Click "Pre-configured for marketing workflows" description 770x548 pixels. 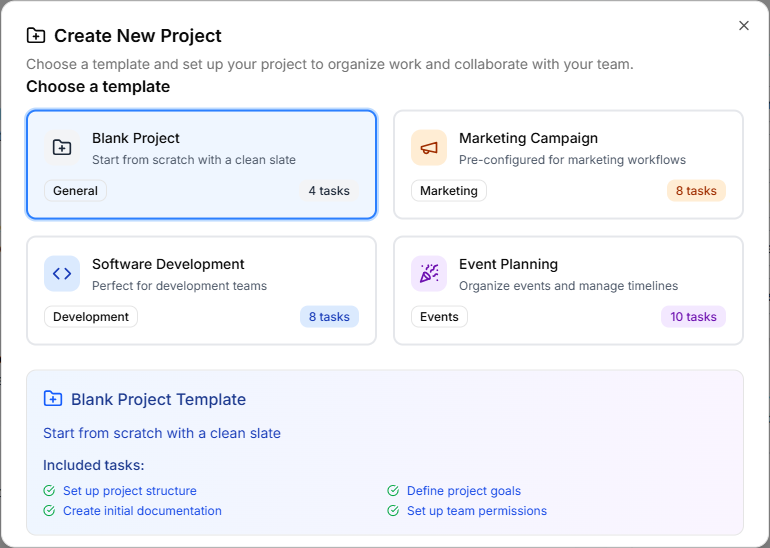[572, 160]
